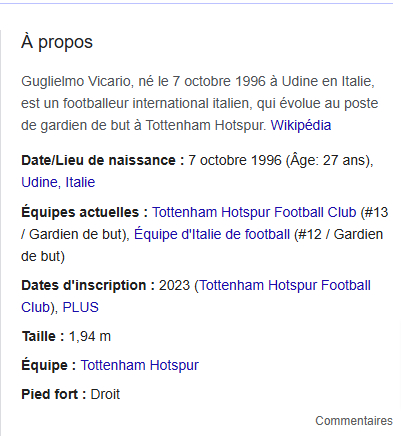This screenshot has height=436, width=401.
Task: Click the Guglielmo Vicario description paragraph
Action: [x=199, y=103]
